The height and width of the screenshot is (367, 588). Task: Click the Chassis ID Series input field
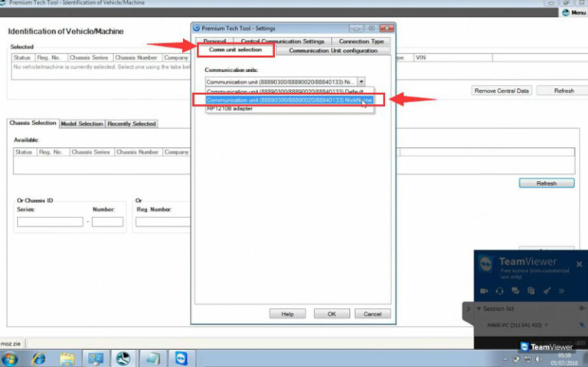[50, 222]
